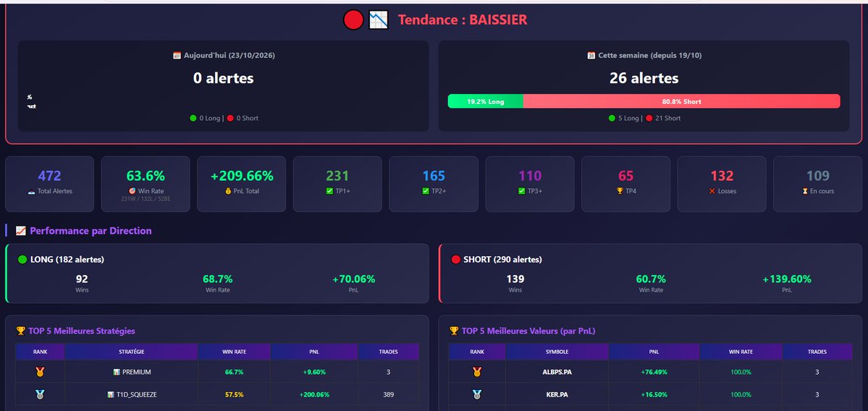The image size is (868, 411).
Task: Click the green checkmark beside TP2+
Action: (425, 192)
